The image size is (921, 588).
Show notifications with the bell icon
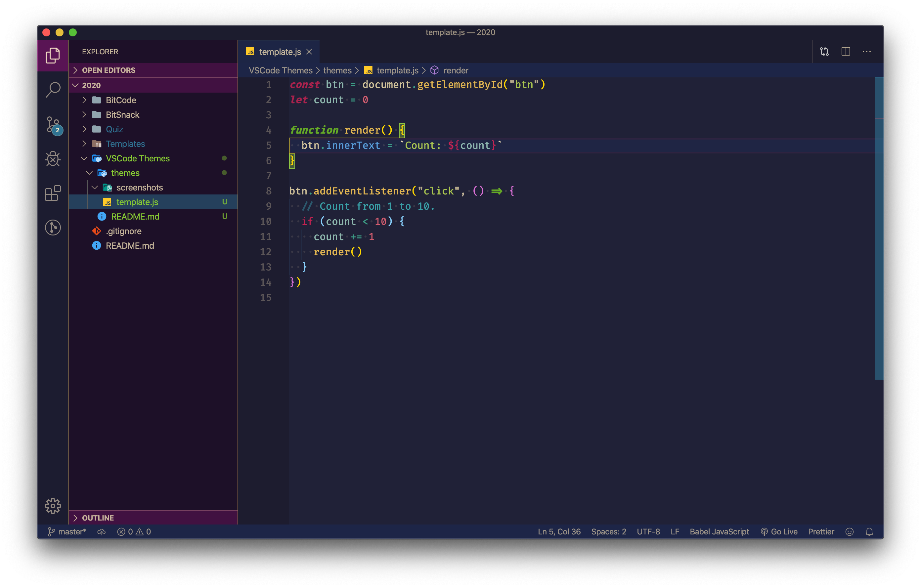[869, 531]
